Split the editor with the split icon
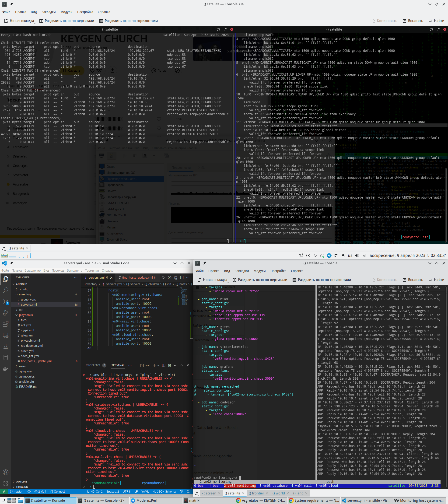This screenshot has width=448, height=504. pyautogui.click(x=182, y=278)
